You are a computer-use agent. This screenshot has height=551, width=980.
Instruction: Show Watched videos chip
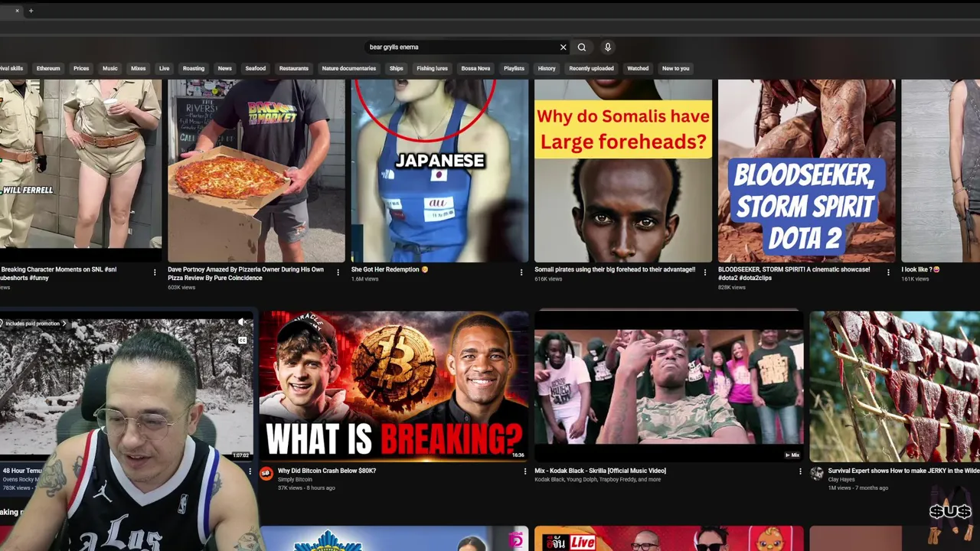click(x=638, y=68)
